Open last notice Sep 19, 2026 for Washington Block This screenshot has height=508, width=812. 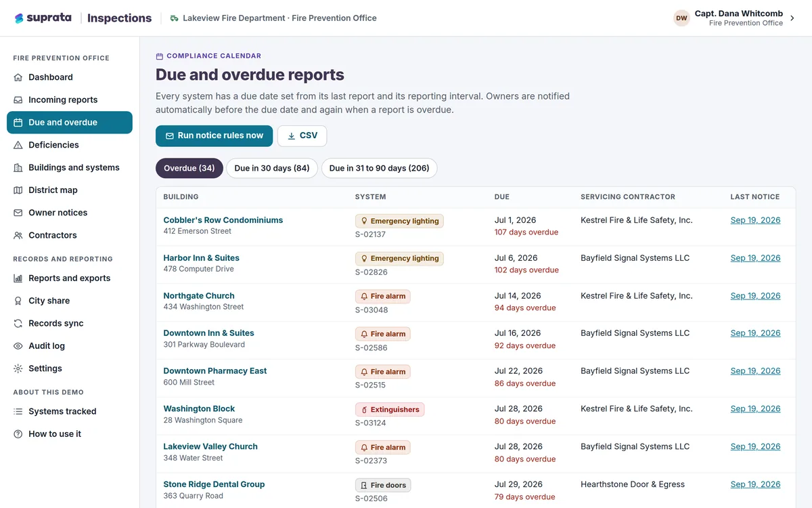point(755,409)
